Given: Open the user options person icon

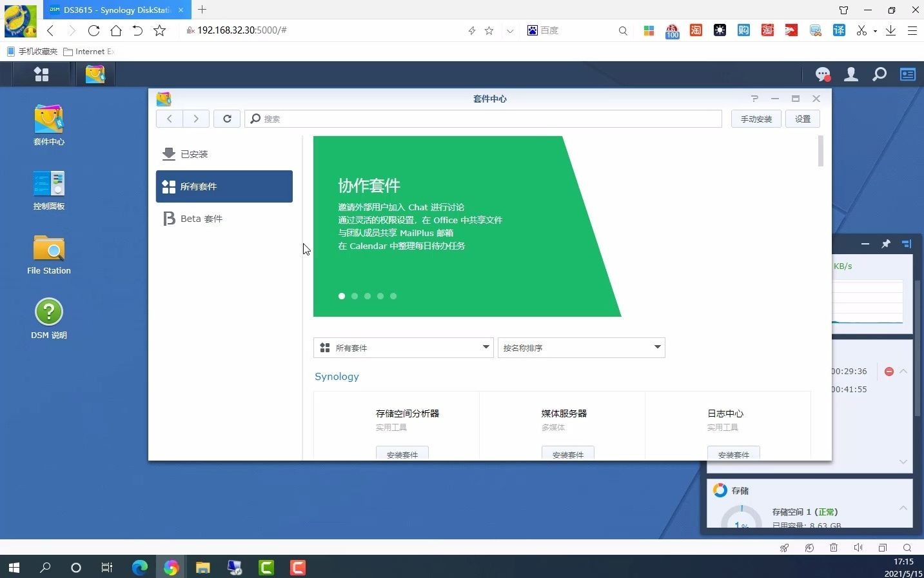Looking at the screenshot, I should point(851,74).
